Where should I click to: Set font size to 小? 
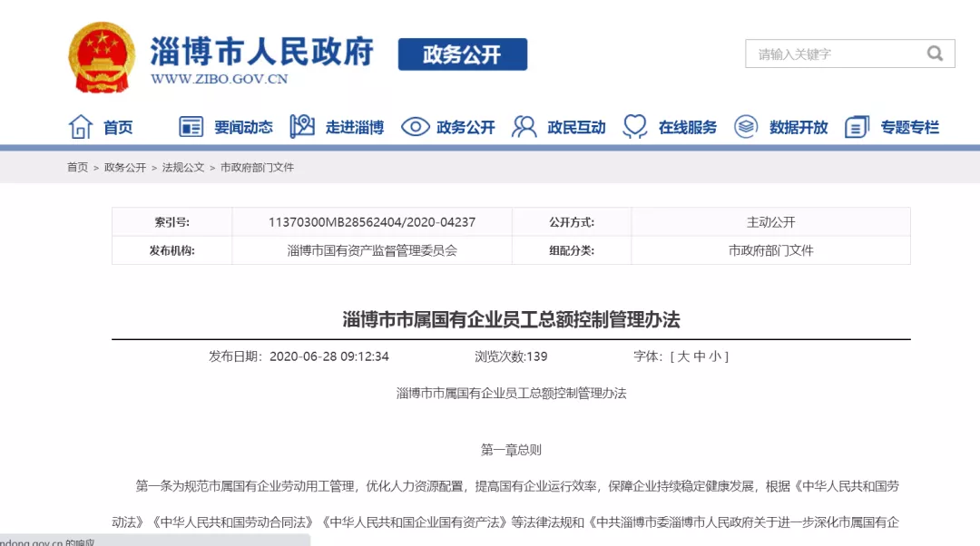(x=715, y=356)
